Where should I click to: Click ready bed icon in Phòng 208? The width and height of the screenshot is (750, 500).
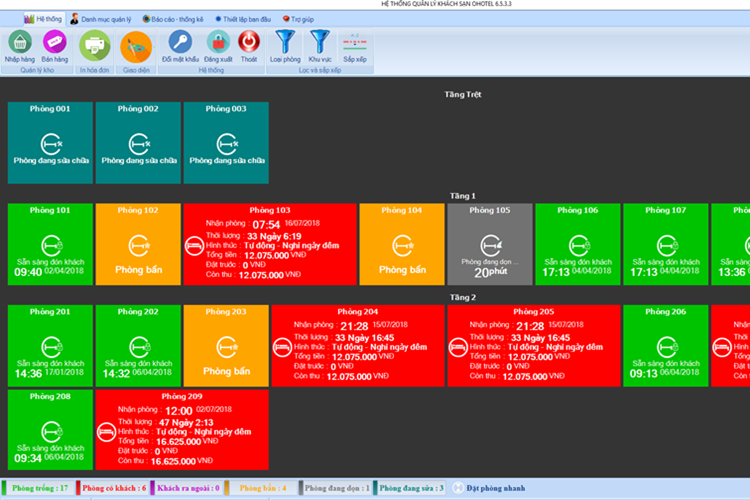pyautogui.click(x=51, y=432)
